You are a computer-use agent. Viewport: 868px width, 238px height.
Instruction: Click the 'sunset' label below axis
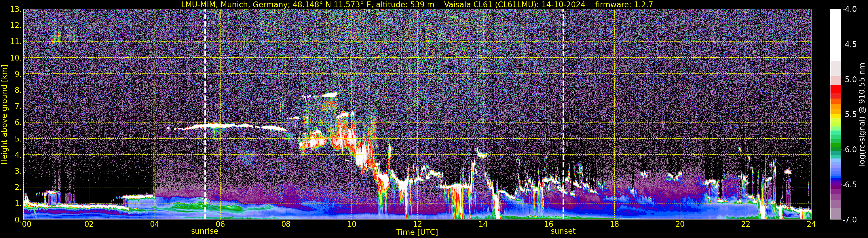point(563,231)
